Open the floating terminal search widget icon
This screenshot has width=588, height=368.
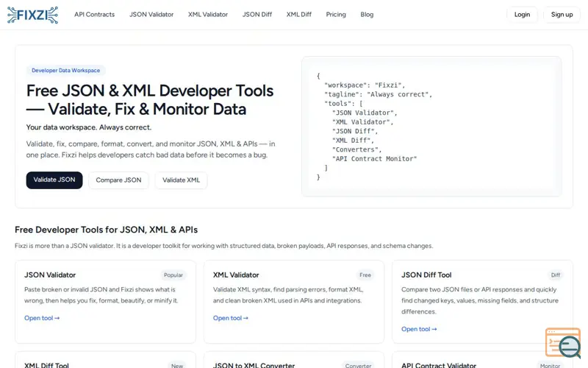pyautogui.click(x=563, y=343)
